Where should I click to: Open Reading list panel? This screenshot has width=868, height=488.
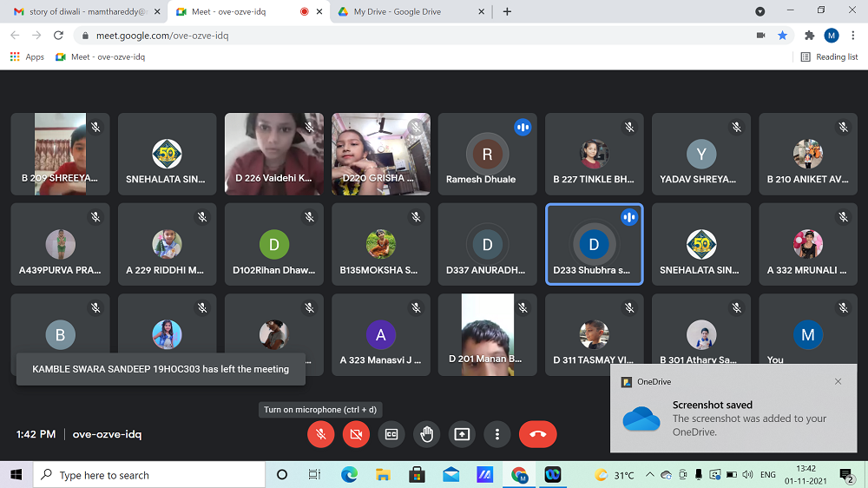coord(829,56)
